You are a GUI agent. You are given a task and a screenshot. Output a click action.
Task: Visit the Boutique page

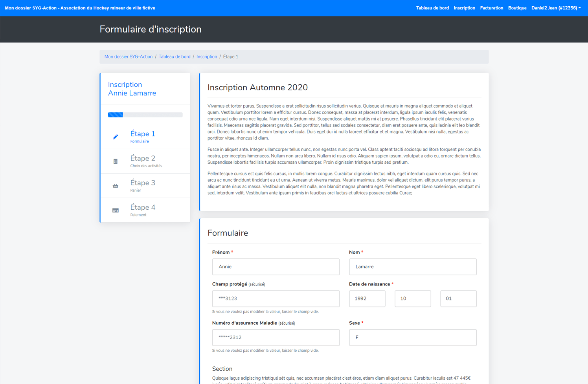(x=517, y=7)
